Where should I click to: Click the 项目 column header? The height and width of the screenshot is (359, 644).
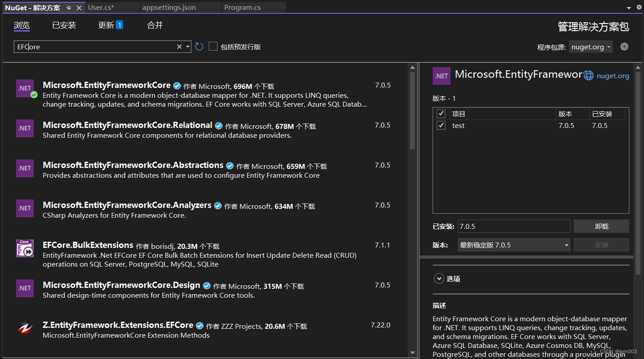pyautogui.click(x=503, y=114)
